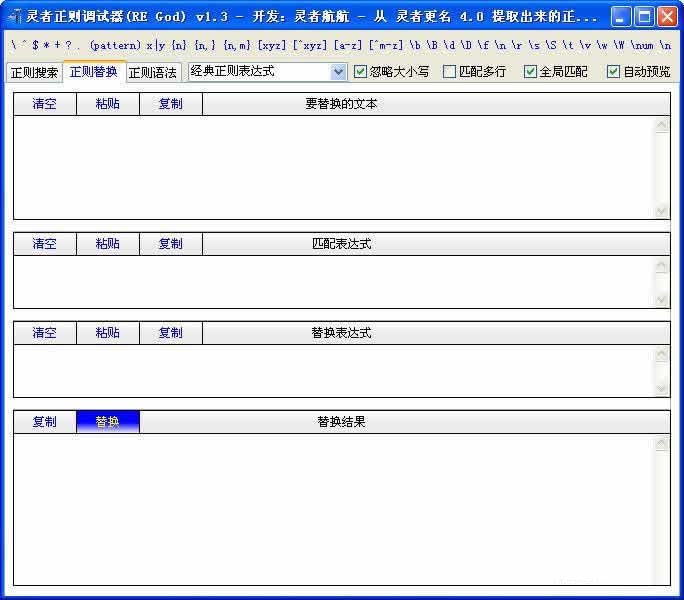This screenshot has width=684, height=600.
Task: Click 清空 in 要替换的文本 section
Action: click(x=45, y=104)
